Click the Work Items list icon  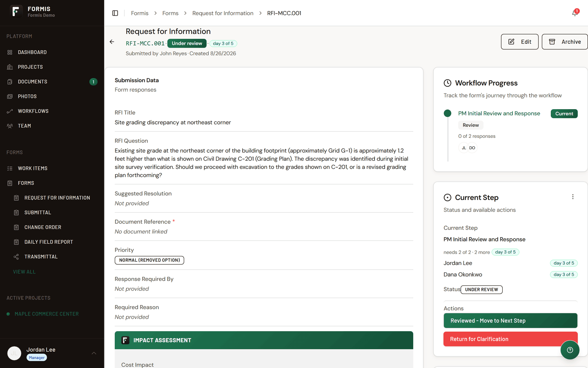(x=10, y=168)
